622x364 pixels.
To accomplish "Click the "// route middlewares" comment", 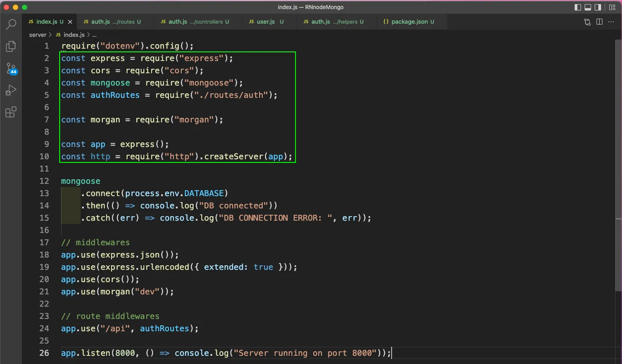I will pyautogui.click(x=110, y=316).
